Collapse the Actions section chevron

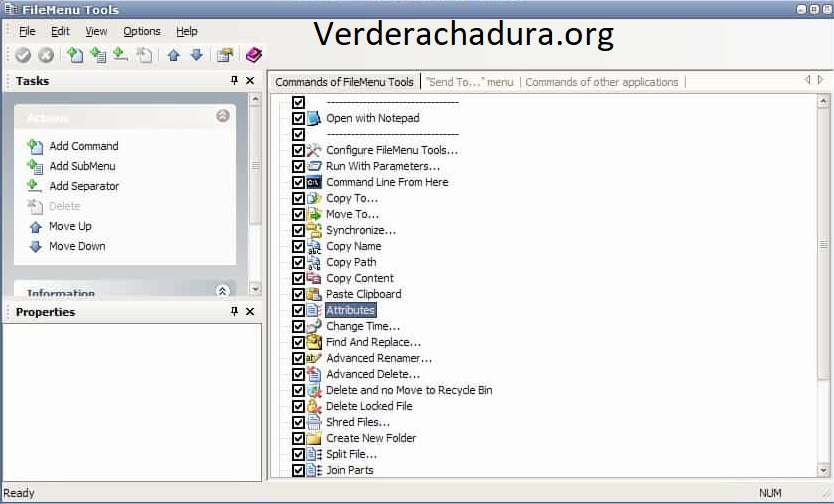(223, 115)
